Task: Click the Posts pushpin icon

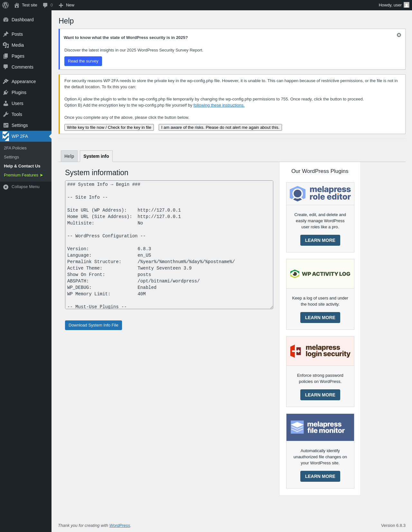Action: [6, 34]
